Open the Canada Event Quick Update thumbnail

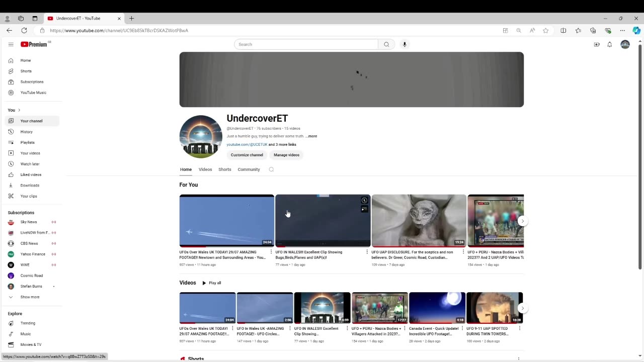[x=437, y=308]
